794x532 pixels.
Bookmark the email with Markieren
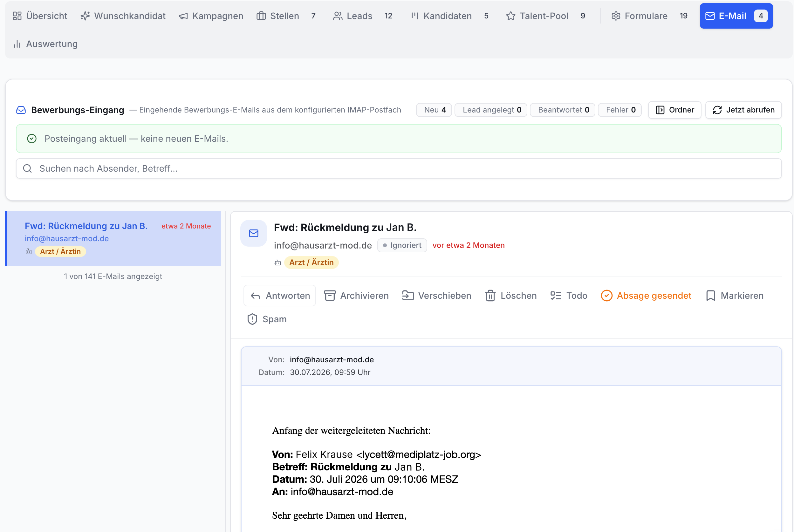coord(734,296)
